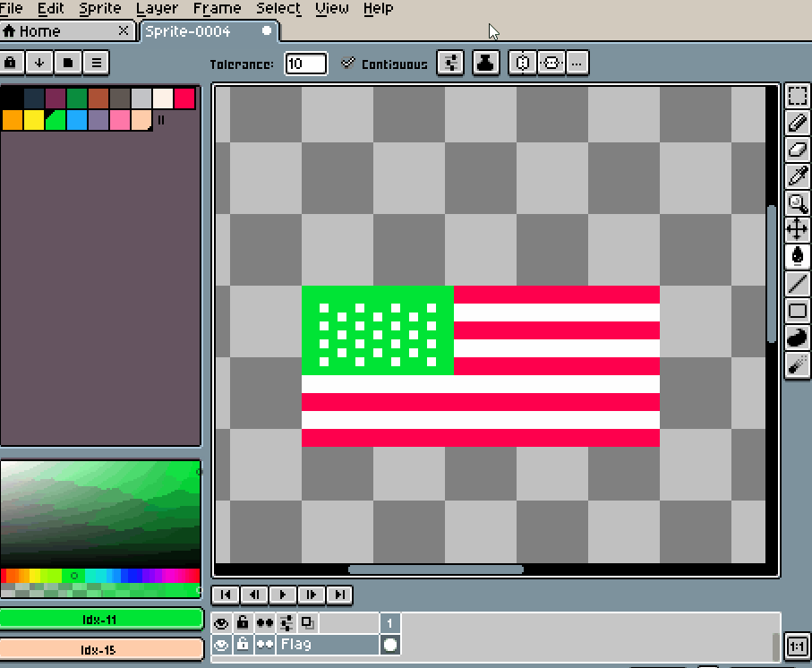Click the foreground color Idx-11 button
This screenshot has width=812, height=668.
100,620
